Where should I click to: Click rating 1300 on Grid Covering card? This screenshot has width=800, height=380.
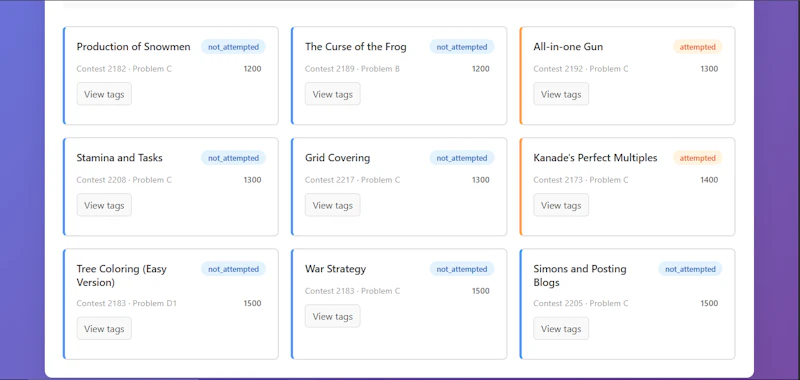point(481,180)
